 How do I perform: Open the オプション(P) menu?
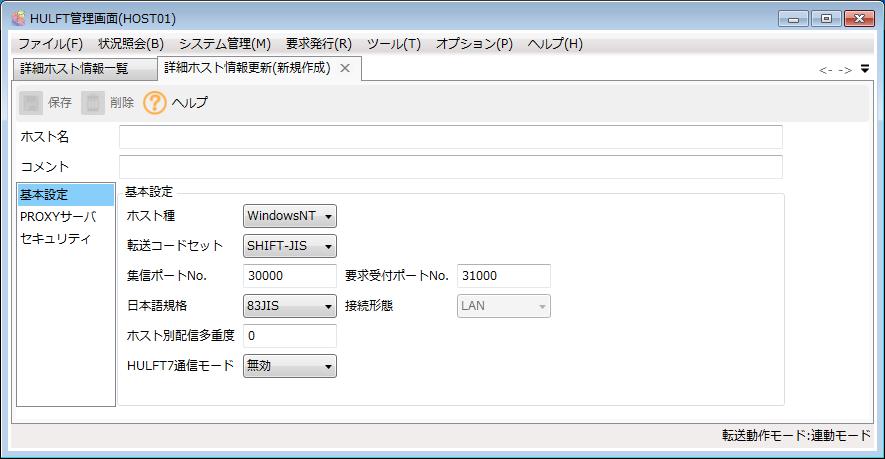pyautogui.click(x=474, y=44)
